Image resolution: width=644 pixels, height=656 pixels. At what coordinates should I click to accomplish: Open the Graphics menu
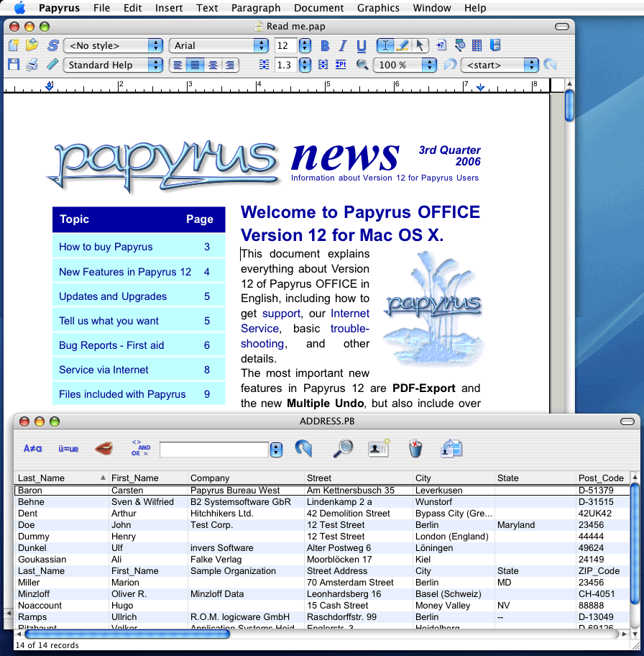coord(378,8)
